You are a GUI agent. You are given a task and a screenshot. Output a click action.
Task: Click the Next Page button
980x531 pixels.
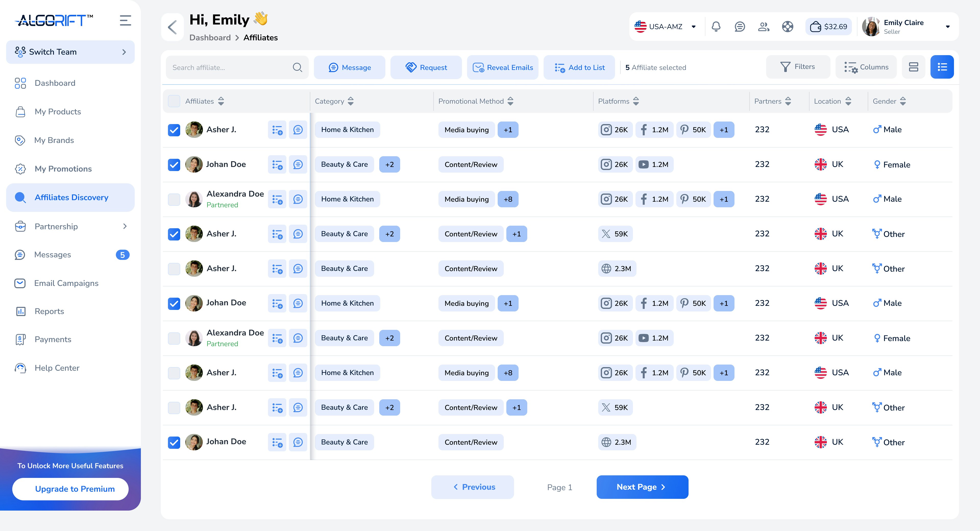point(642,487)
